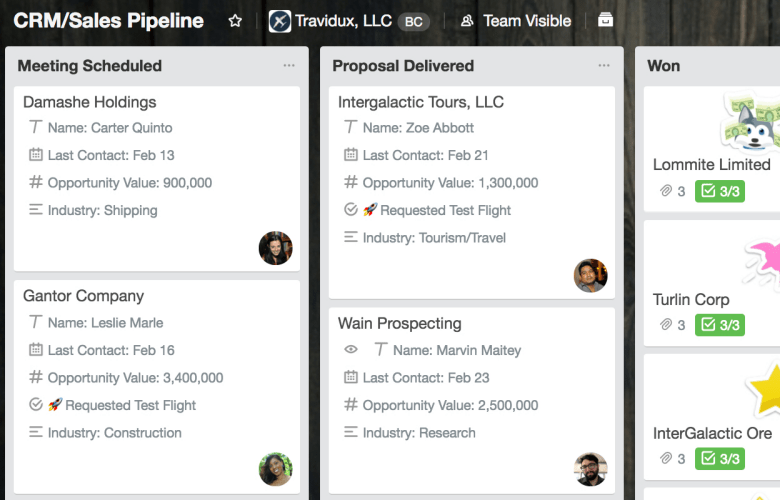Click the Travidux, LLC team logo
The height and width of the screenshot is (500, 780).
click(x=281, y=21)
